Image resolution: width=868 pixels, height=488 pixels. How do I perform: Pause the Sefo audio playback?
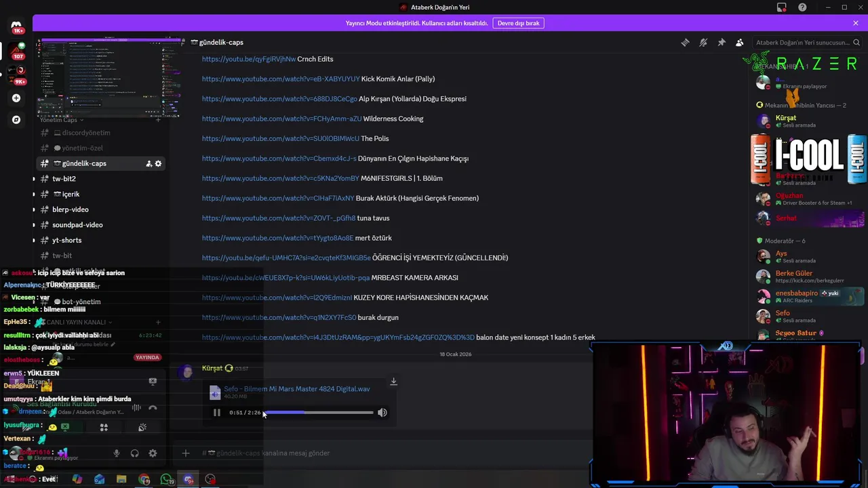[x=216, y=412]
